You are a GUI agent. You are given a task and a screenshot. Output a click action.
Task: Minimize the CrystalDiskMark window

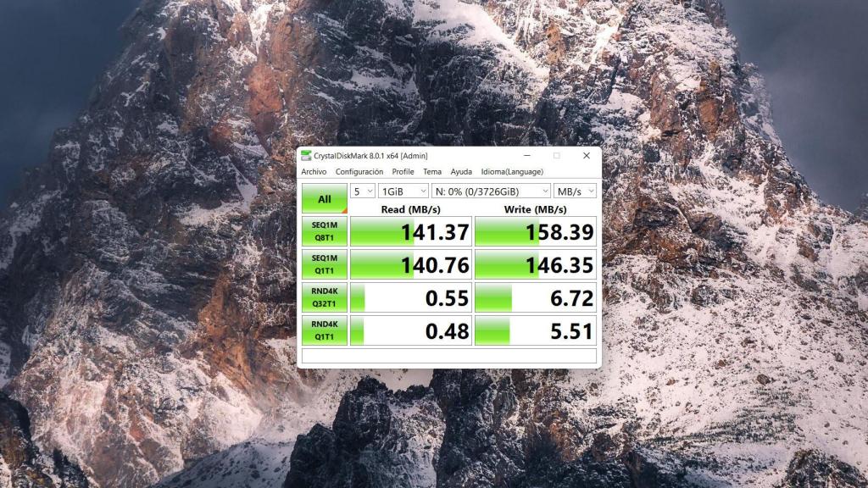pos(526,156)
